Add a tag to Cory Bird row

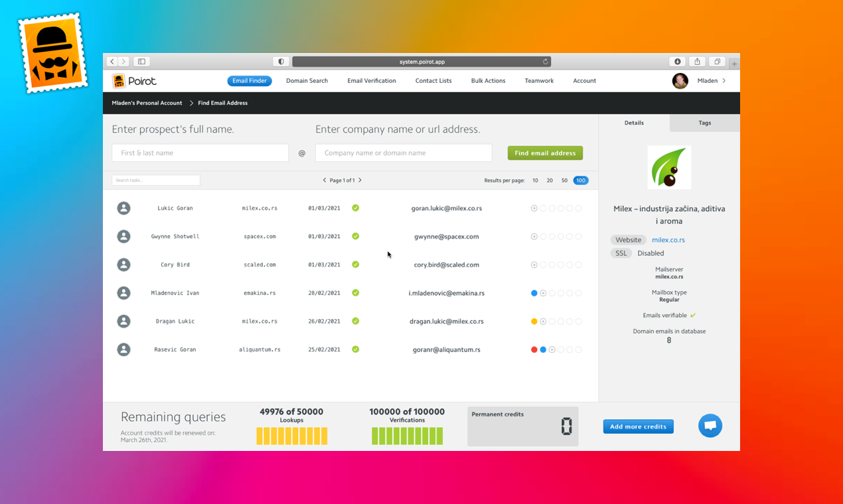tap(534, 265)
